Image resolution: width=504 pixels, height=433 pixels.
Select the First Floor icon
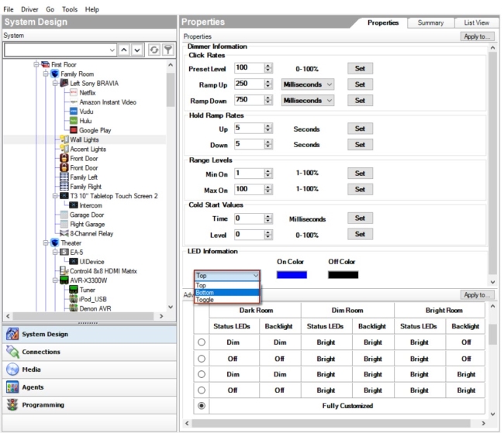(45, 64)
